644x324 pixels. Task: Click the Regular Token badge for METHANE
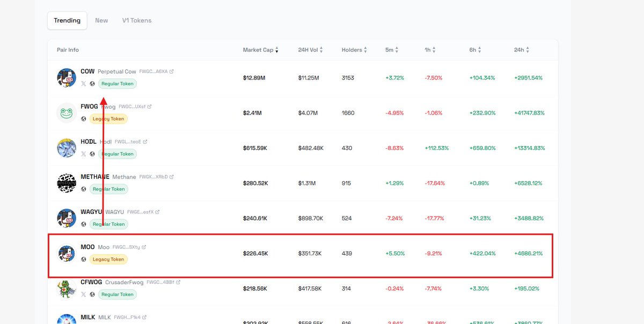pos(108,189)
